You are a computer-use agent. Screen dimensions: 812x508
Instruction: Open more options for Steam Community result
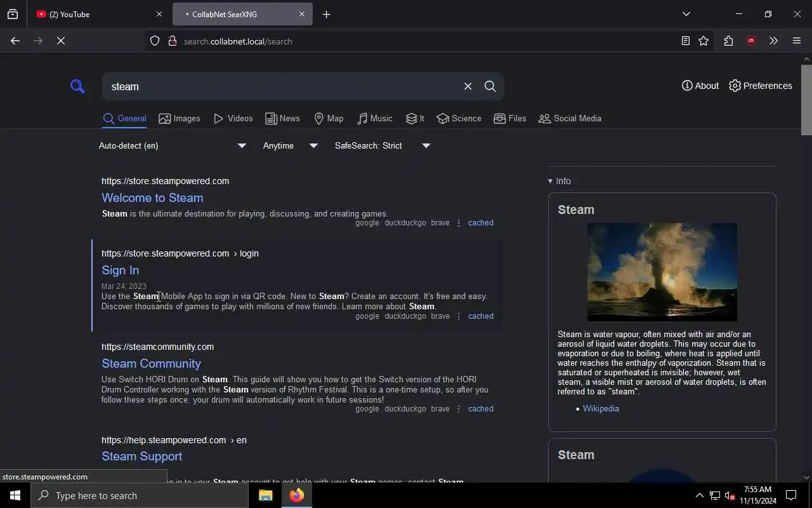(x=459, y=409)
